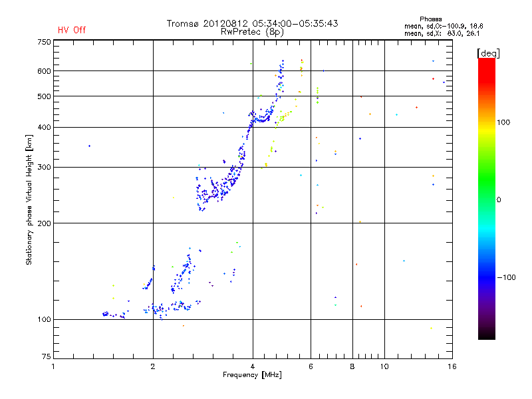Click the x-axis tick label '4'
Viewport: 532px width, 399px height.
[253, 366]
